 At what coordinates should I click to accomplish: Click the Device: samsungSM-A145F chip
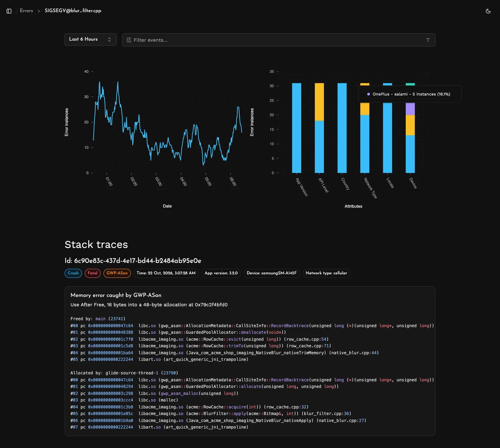pos(272,273)
